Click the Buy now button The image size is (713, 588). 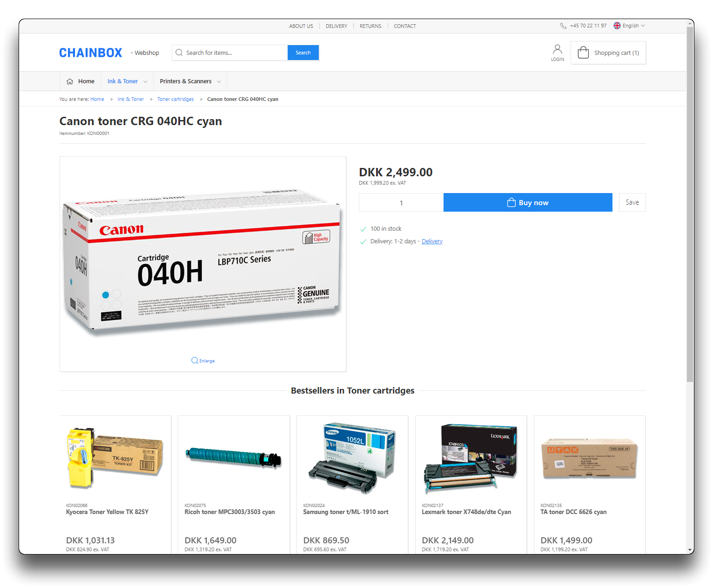528,202
